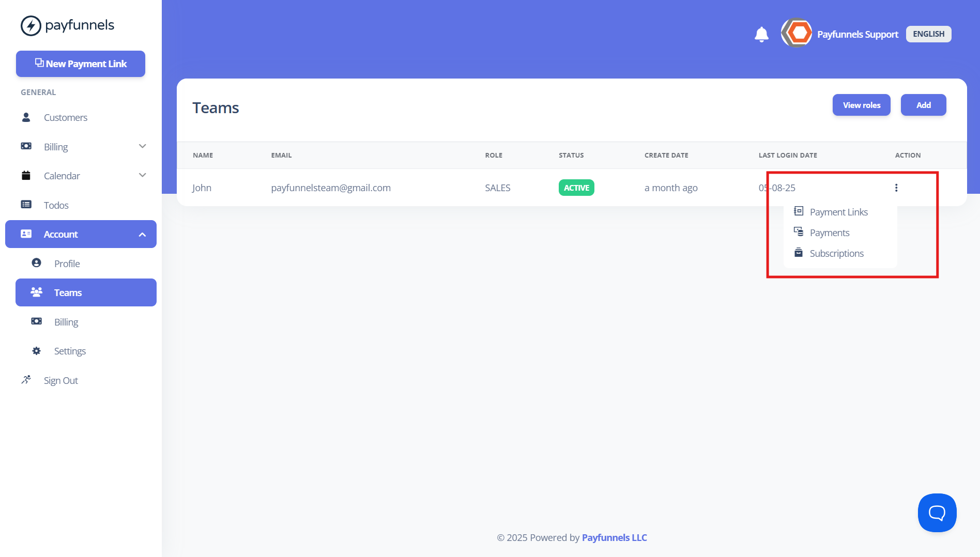Viewport: 980px width, 557px height.
Task: Click the new payment link icon on button
Action: [39, 63]
